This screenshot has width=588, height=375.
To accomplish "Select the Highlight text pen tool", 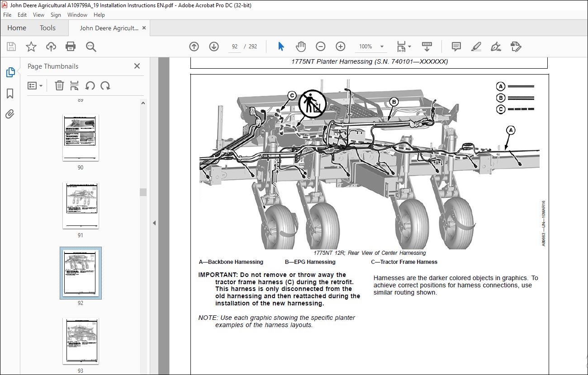I will (476, 47).
